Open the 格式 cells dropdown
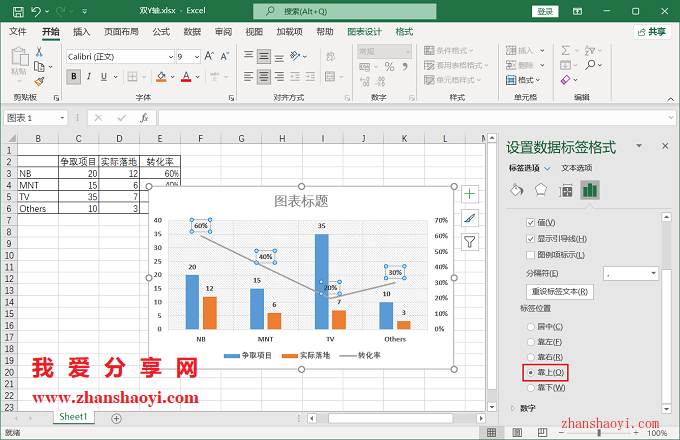Viewport: 680px width, 440px height. tap(523, 80)
